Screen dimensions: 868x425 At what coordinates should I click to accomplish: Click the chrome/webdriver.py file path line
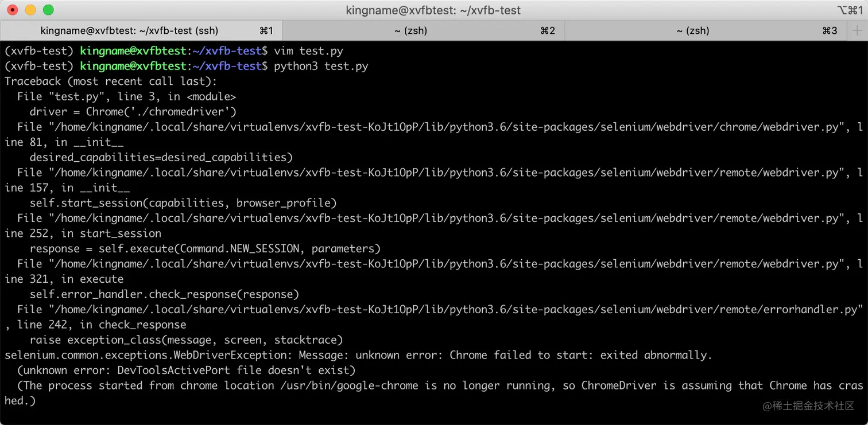tap(440, 127)
